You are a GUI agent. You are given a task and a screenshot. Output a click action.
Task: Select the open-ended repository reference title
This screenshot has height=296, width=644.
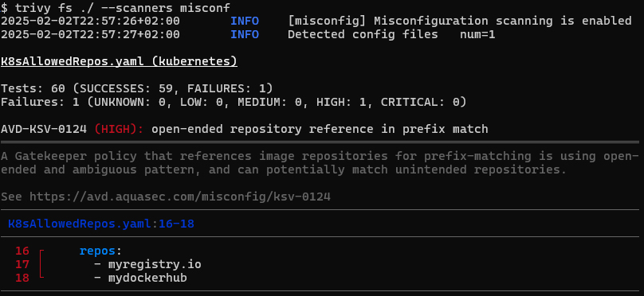click(320, 129)
